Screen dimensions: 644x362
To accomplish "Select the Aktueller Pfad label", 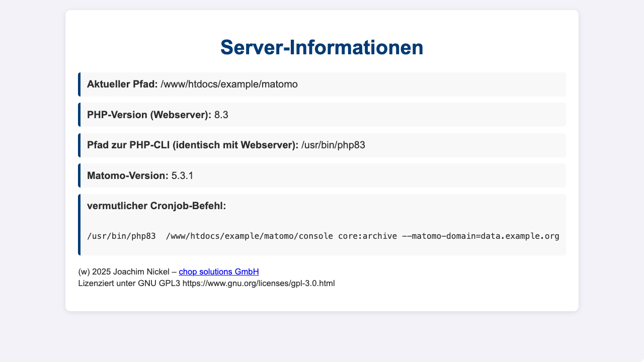I will point(122,84).
